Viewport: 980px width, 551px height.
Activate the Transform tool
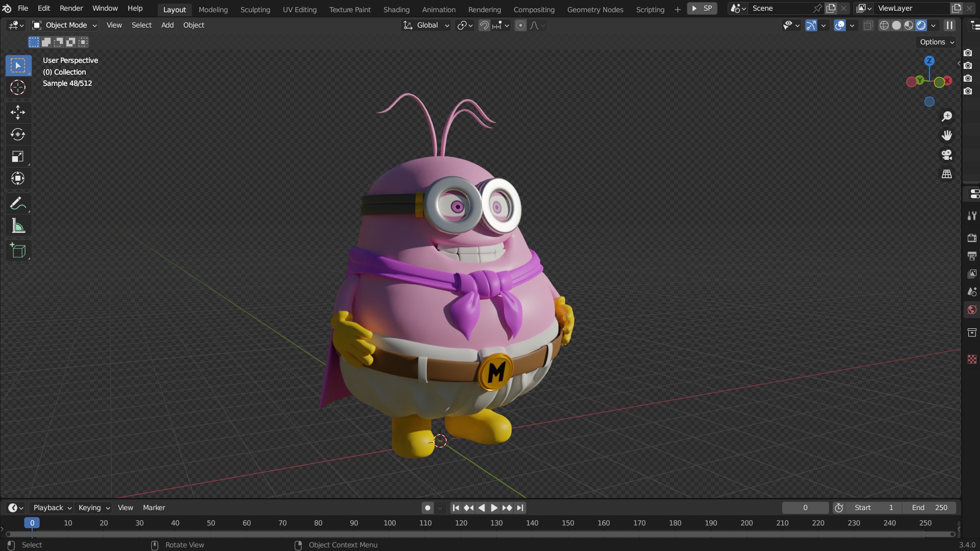(x=18, y=178)
